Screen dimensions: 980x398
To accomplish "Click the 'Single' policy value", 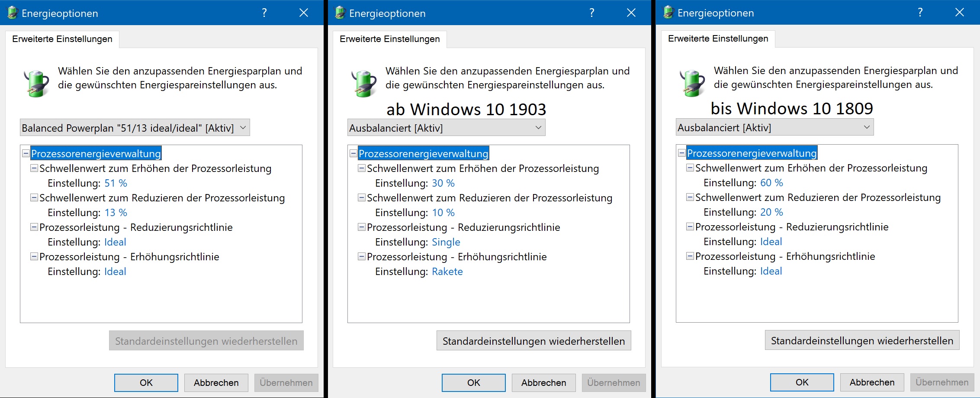I will point(446,242).
